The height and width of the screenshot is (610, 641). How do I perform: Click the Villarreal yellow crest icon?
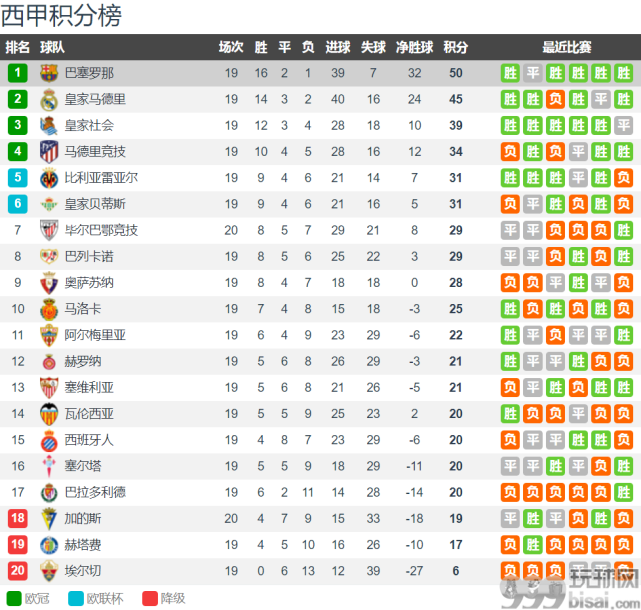[x=49, y=178]
